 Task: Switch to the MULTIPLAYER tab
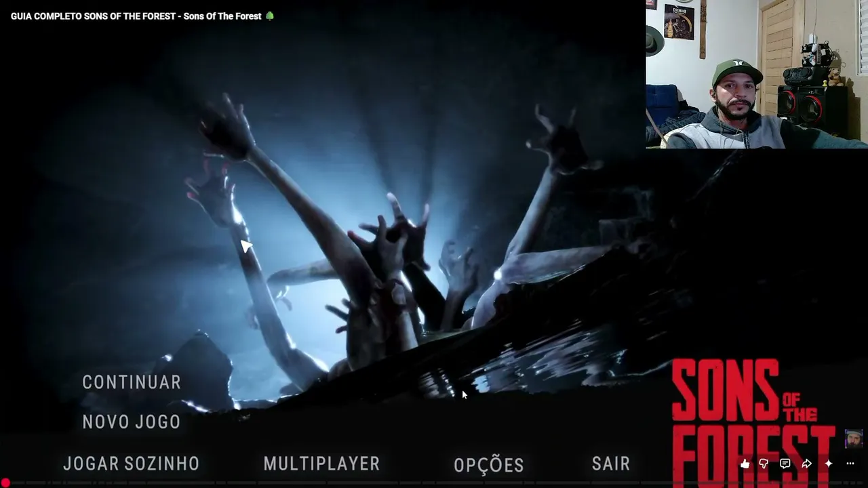tap(321, 464)
